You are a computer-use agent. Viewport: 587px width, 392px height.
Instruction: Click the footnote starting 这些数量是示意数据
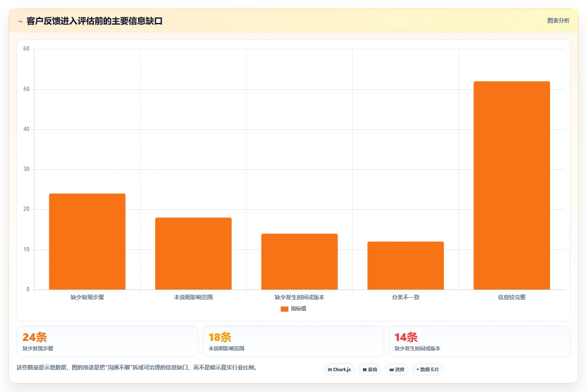click(137, 367)
